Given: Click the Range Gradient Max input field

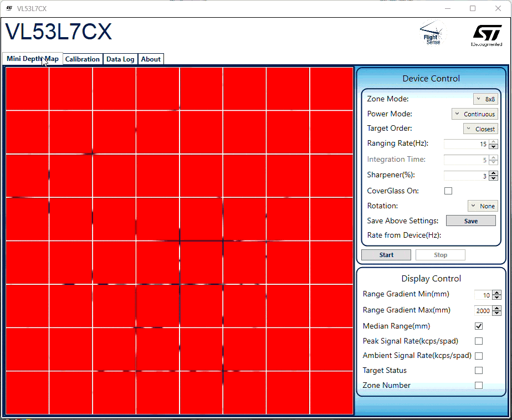Looking at the screenshot, I should point(483,310).
